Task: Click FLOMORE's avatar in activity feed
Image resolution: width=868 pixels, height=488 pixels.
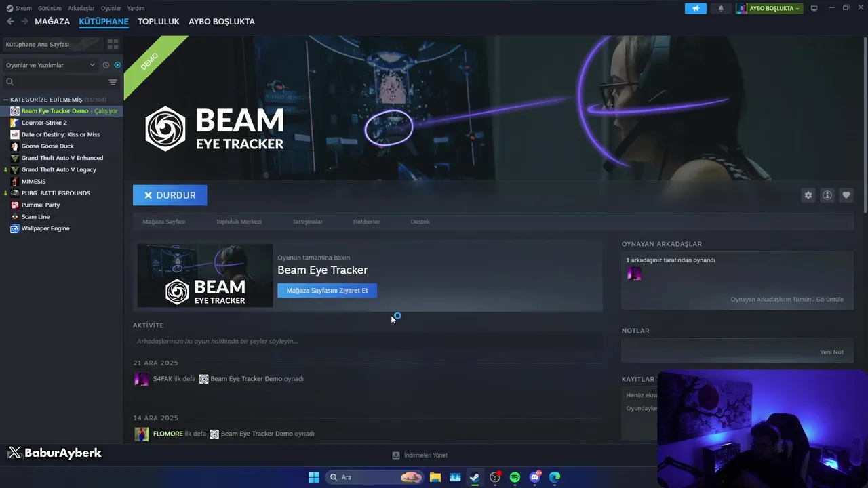Action: pyautogui.click(x=141, y=434)
